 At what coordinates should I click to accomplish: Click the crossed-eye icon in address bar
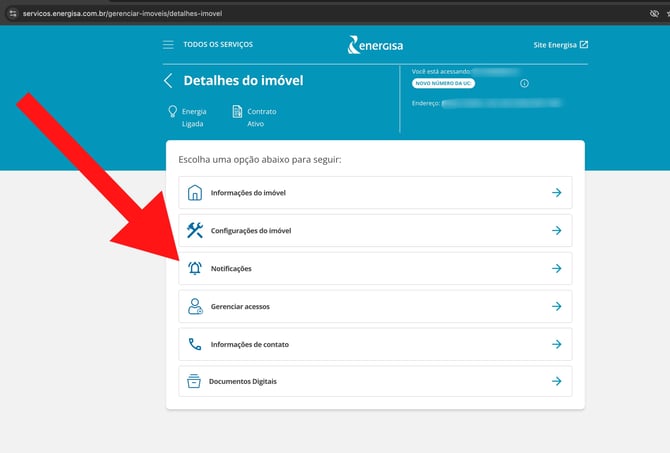click(x=654, y=13)
